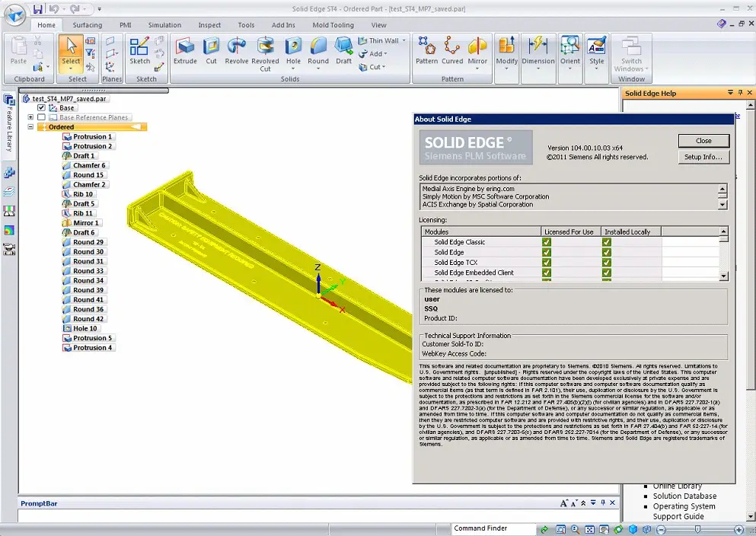The width and height of the screenshot is (756, 536).
Task: Click the Paste icon
Action: click(19, 50)
